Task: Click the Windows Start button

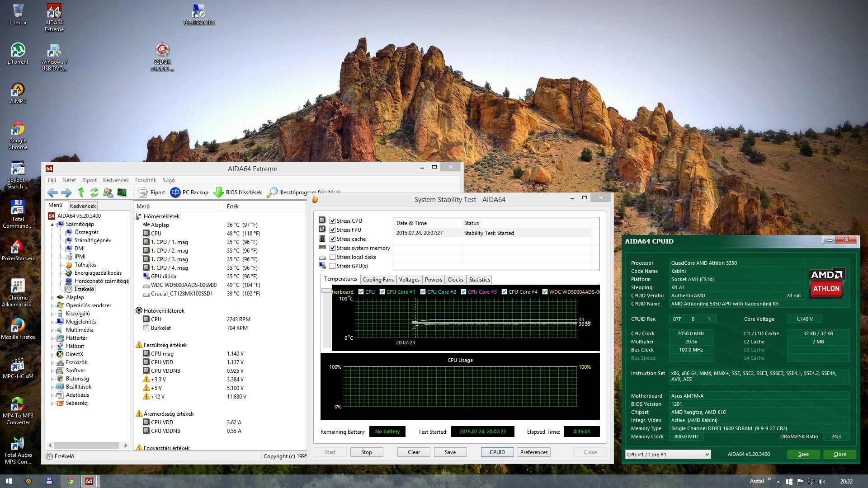Action: coord(9,481)
